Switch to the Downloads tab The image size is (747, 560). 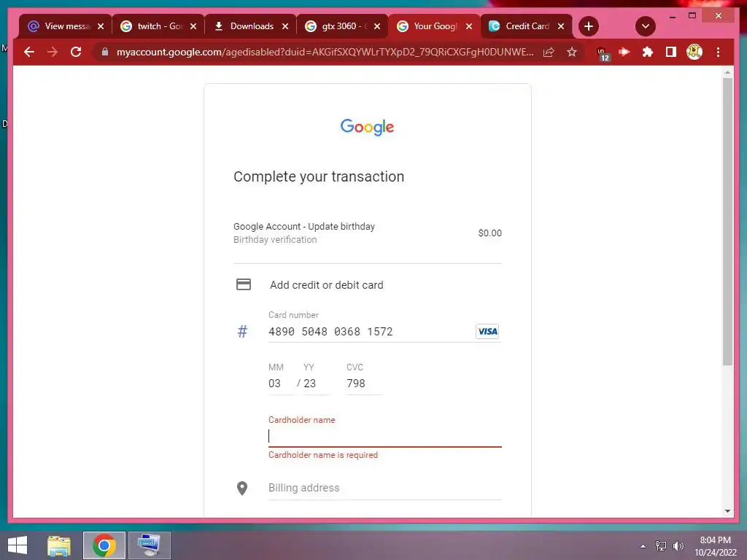pos(251,26)
